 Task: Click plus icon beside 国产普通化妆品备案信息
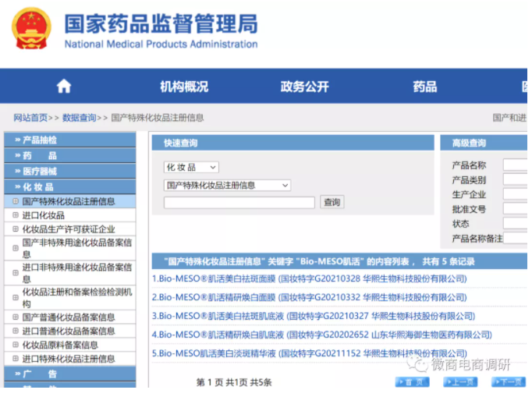(15, 317)
